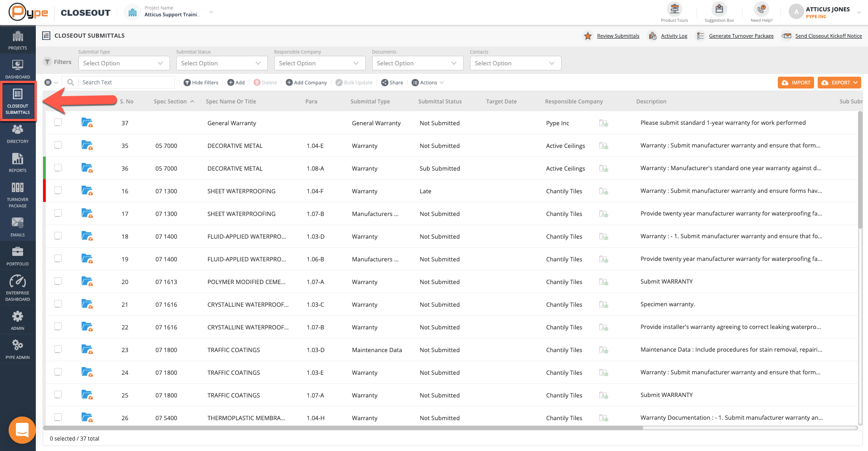Sort by the Target Date column header
The height and width of the screenshot is (451, 868).
point(501,102)
